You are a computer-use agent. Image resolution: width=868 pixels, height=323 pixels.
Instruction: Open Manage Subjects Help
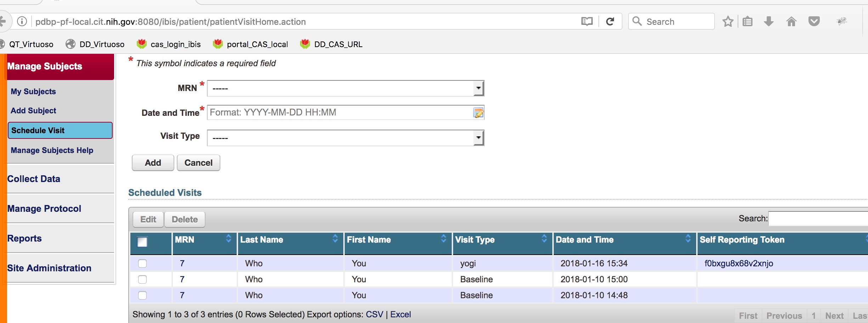(52, 150)
